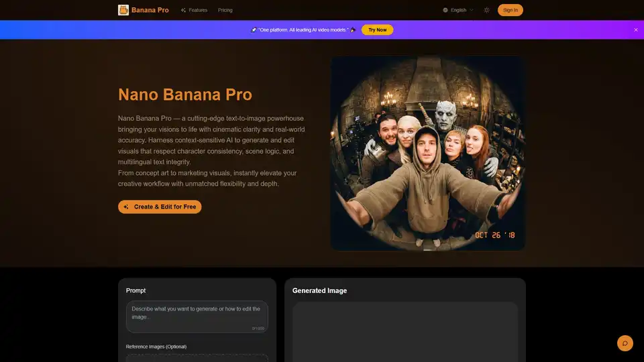The image size is (644, 362).
Task: Click the Prompt panel label
Action: pos(136,290)
